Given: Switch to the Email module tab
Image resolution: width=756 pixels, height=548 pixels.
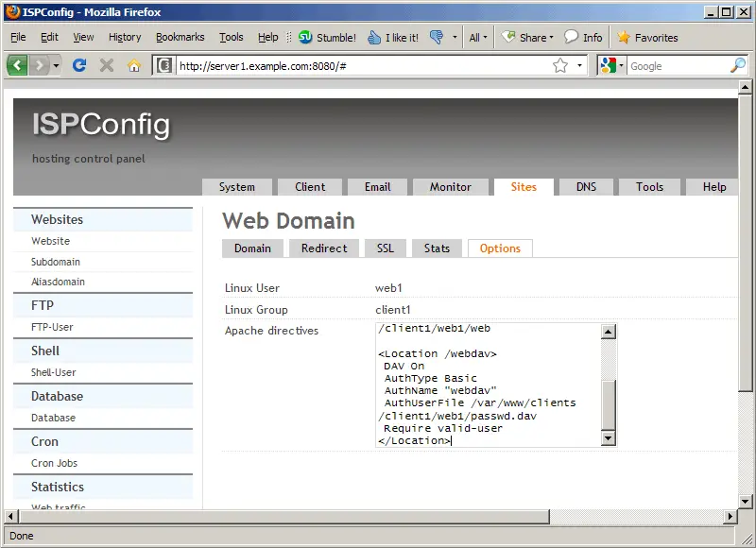Looking at the screenshot, I should (x=377, y=187).
